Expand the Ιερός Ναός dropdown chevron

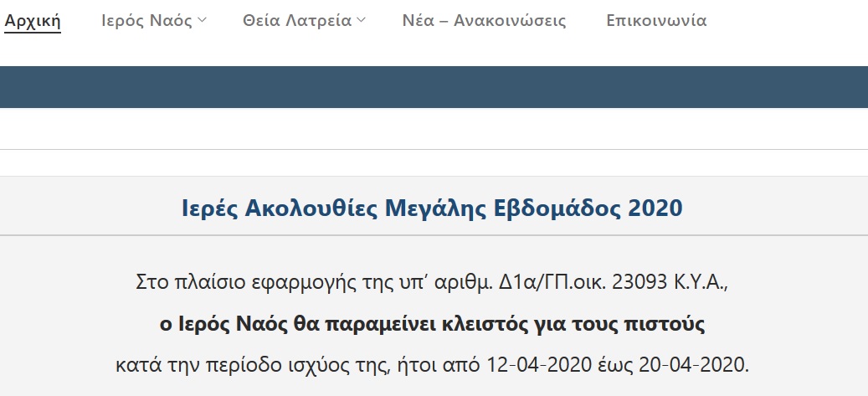[x=202, y=21]
